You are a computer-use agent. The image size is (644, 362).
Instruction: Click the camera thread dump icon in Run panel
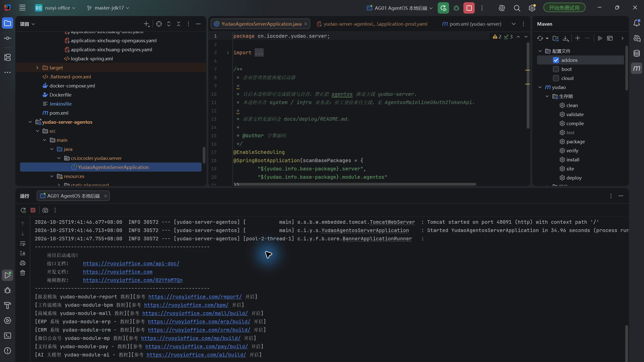click(45, 210)
